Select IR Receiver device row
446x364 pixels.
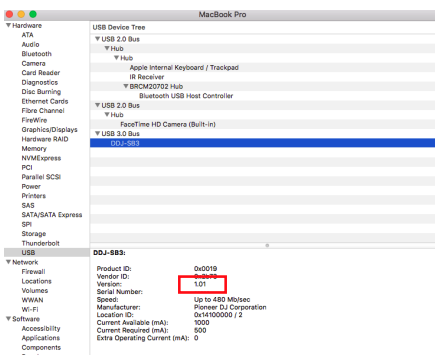tap(262, 77)
